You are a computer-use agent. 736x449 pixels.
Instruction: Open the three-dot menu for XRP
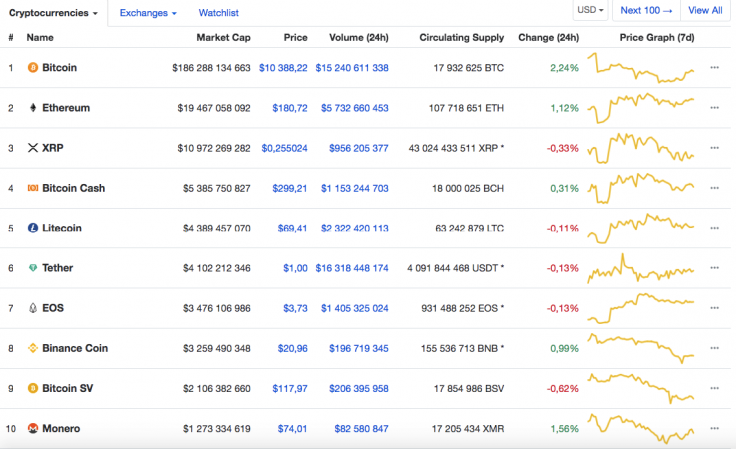coord(714,148)
